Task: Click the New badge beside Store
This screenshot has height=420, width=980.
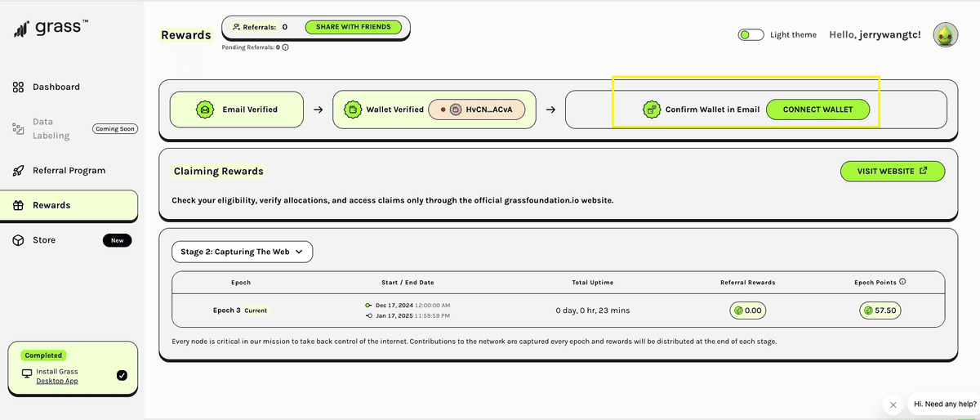Action: [x=117, y=240]
